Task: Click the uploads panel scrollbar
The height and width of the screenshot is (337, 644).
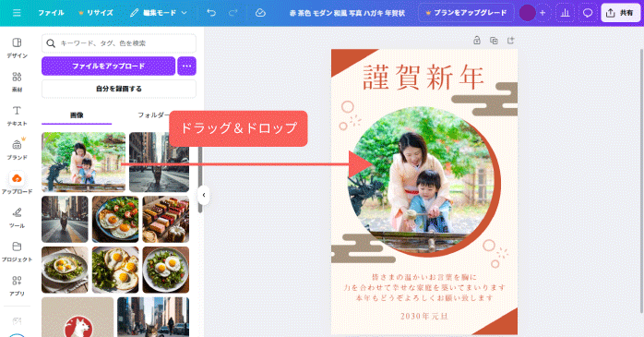Action: (x=200, y=179)
